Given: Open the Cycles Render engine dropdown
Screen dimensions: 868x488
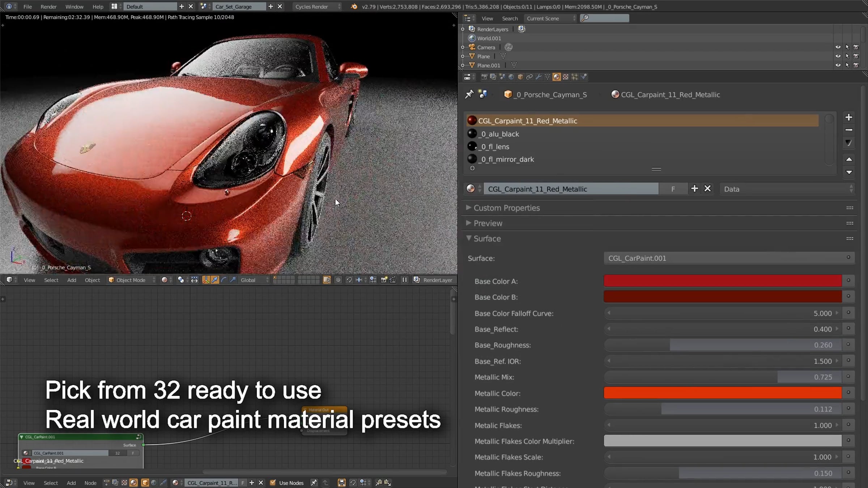Looking at the screenshot, I should tap(317, 7).
